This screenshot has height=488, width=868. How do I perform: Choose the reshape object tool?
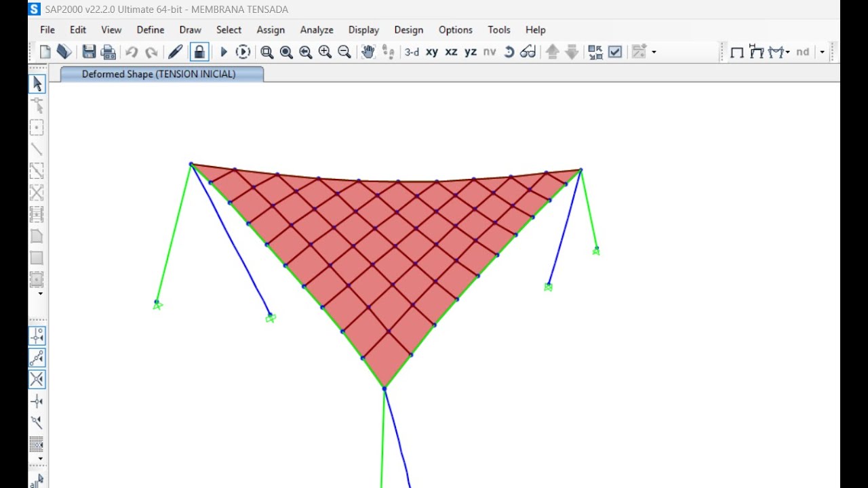pyautogui.click(x=37, y=106)
